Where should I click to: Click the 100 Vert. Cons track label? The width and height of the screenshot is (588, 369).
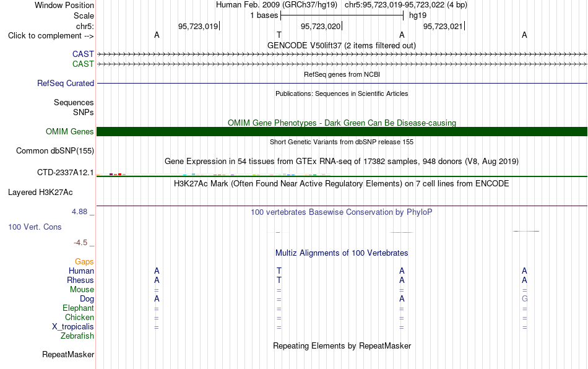[35, 227]
